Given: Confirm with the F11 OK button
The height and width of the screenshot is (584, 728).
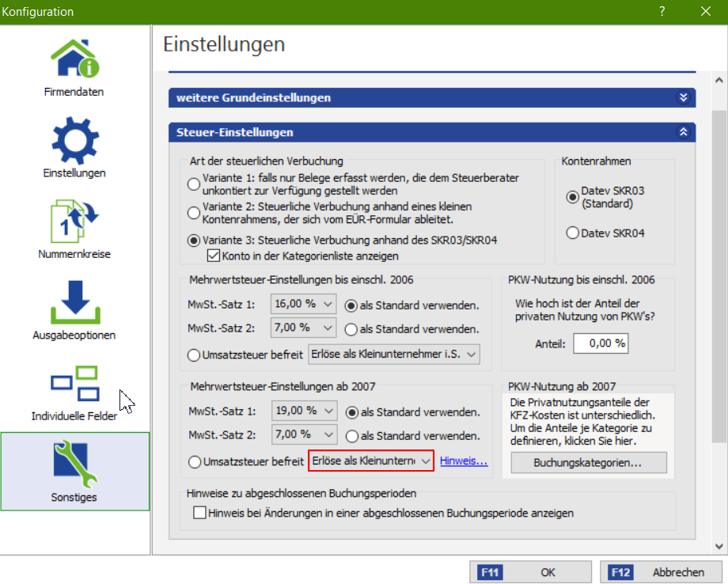Looking at the screenshot, I should pos(530,572).
